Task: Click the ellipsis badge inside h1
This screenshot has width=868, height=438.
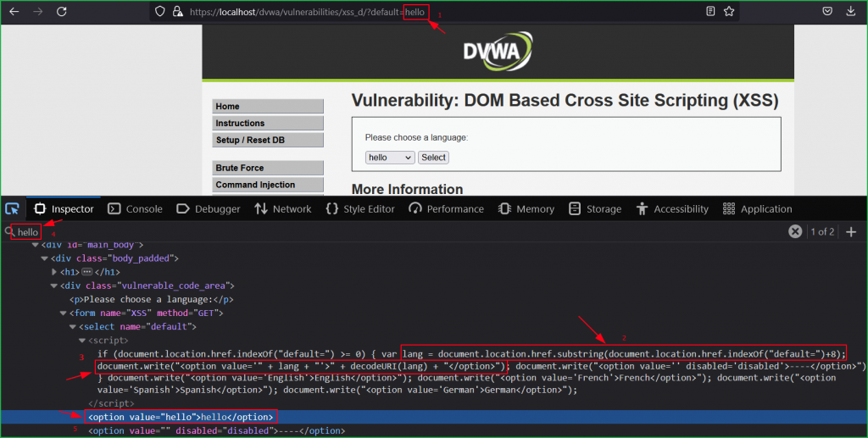Action: pyautogui.click(x=87, y=272)
